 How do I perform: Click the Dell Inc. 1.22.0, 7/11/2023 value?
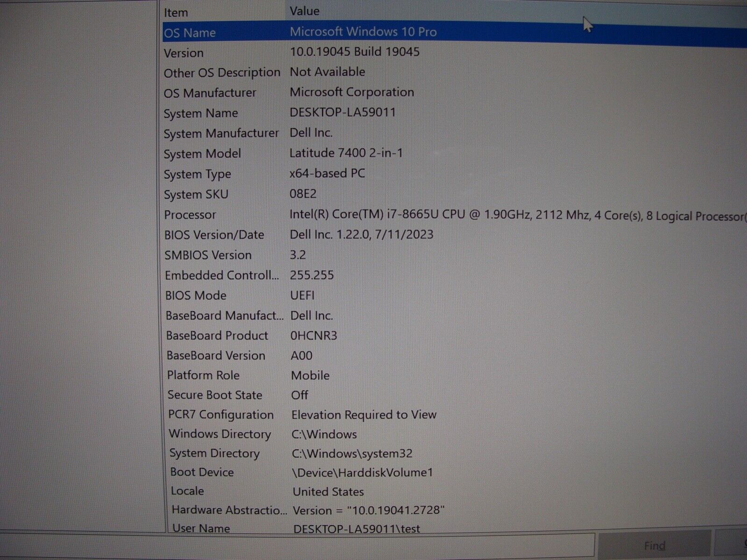tap(361, 234)
